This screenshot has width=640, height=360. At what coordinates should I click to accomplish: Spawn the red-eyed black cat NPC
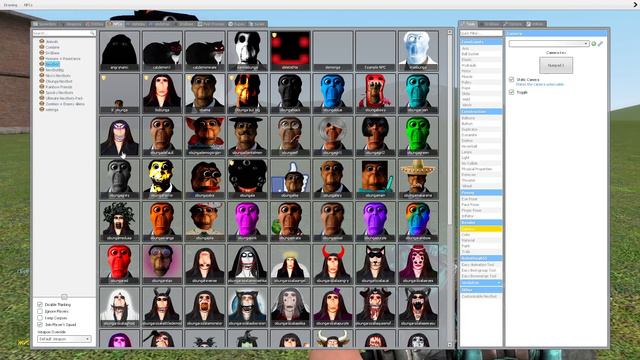[204, 51]
